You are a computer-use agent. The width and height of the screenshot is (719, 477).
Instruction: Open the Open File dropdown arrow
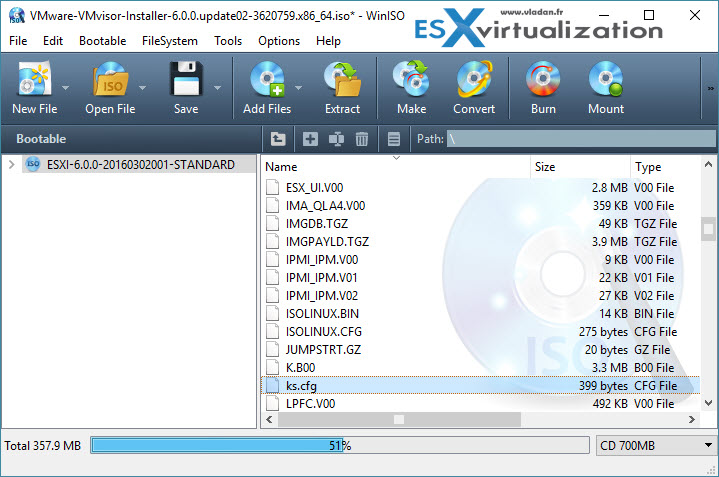click(142, 87)
